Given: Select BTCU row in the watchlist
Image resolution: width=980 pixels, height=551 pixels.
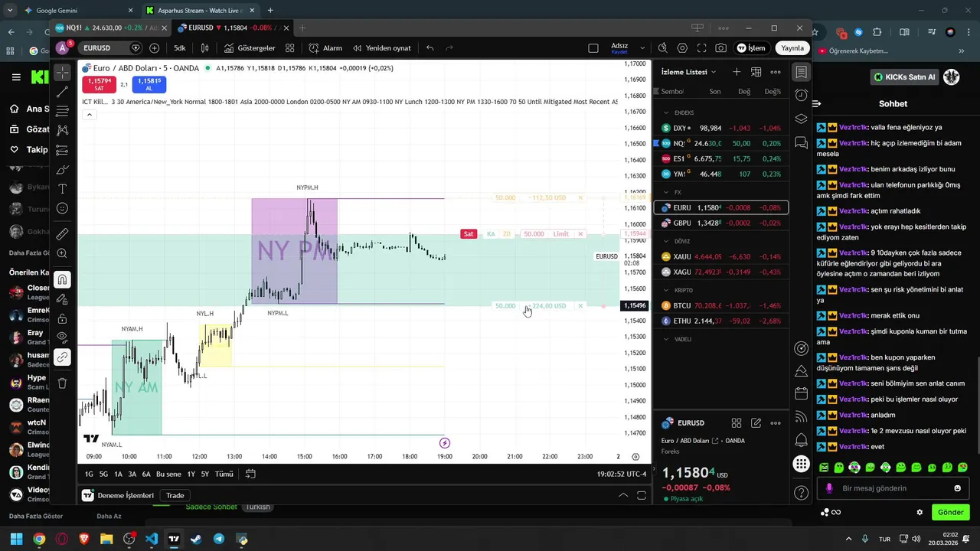Looking at the screenshot, I should (x=720, y=305).
